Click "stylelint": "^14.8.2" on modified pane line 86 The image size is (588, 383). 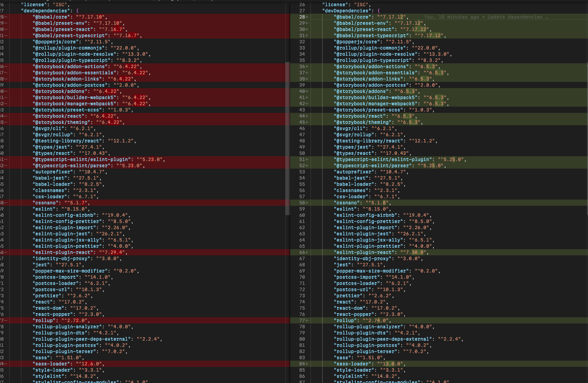[365, 376]
